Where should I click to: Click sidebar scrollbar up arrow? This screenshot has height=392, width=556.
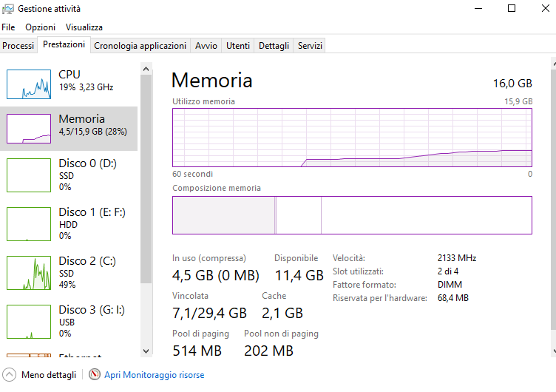[146, 69]
